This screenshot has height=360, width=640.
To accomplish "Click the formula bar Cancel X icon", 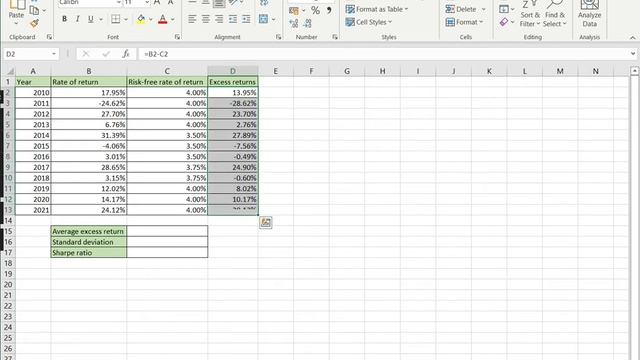I will [85, 54].
